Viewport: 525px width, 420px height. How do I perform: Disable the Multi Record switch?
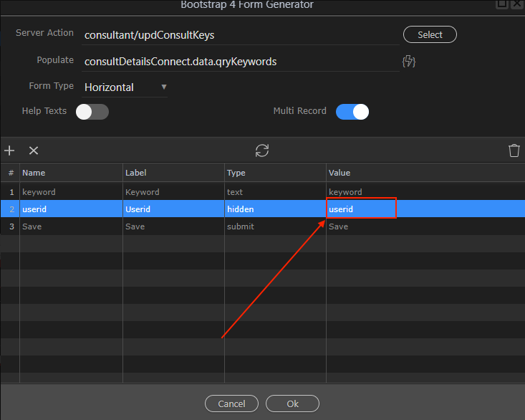(x=352, y=112)
